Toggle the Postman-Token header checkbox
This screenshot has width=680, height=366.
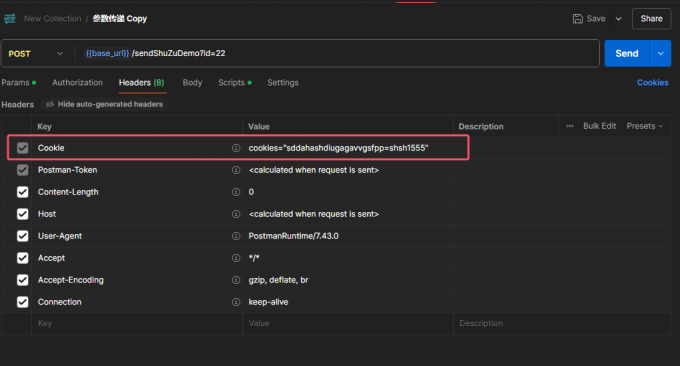[23, 170]
